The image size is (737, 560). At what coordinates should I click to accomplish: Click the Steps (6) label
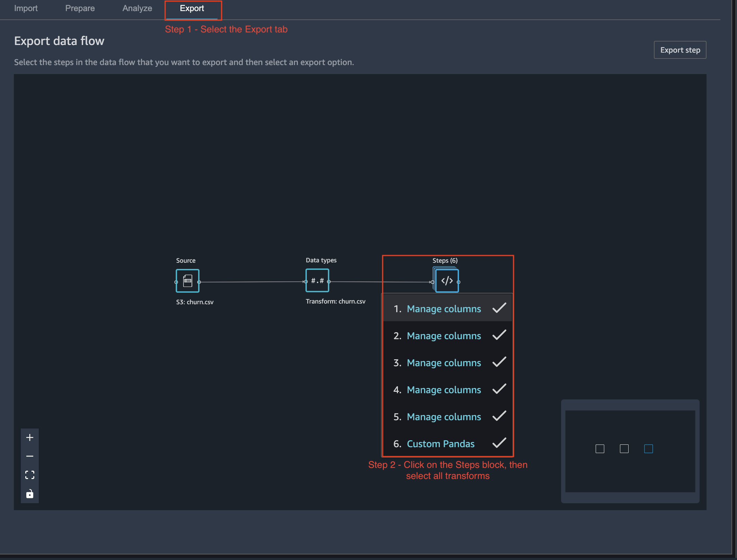[x=445, y=260]
